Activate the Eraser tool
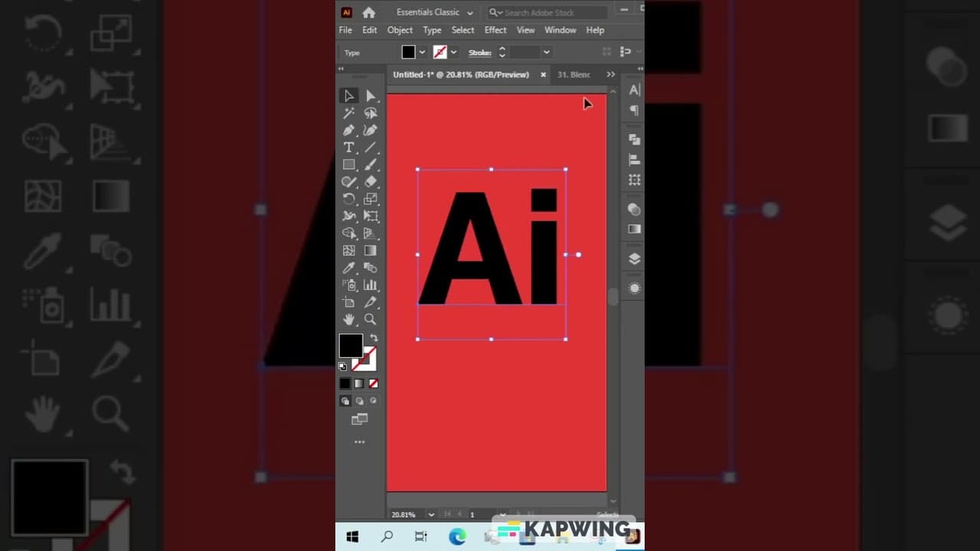Viewport: 980px width, 551px height. 371,182
